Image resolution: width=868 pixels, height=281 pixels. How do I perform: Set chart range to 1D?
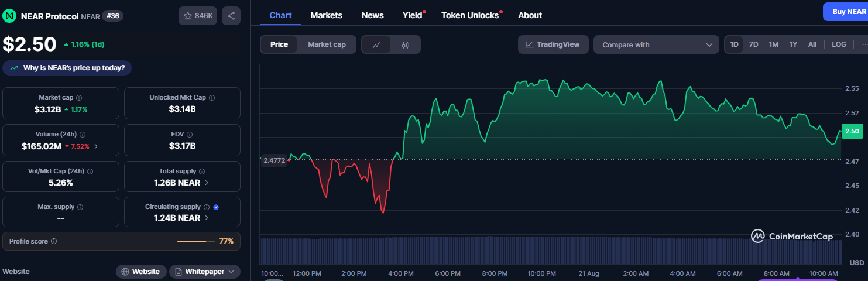click(x=734, y=44)
